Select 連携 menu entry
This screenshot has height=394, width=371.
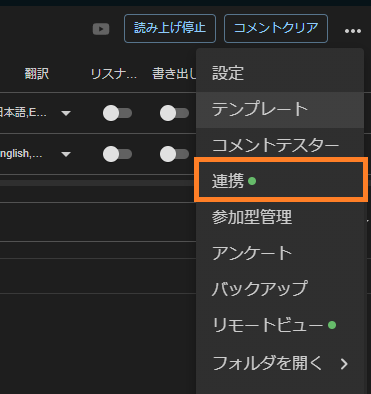tap(281, 181)
